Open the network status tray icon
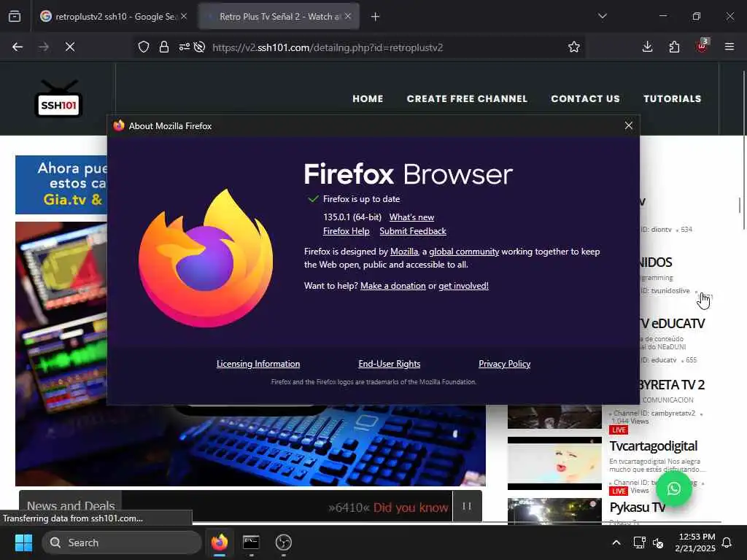 tap(639, 542)
